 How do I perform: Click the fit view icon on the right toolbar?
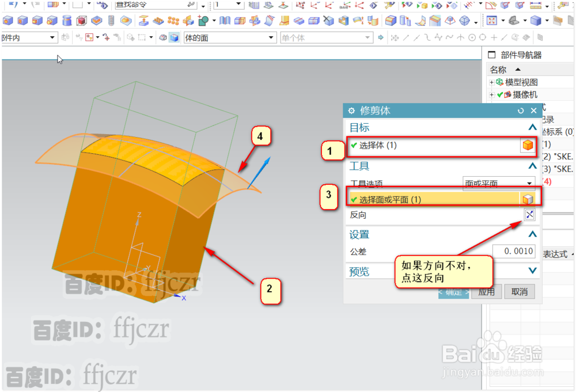point(492,21)
